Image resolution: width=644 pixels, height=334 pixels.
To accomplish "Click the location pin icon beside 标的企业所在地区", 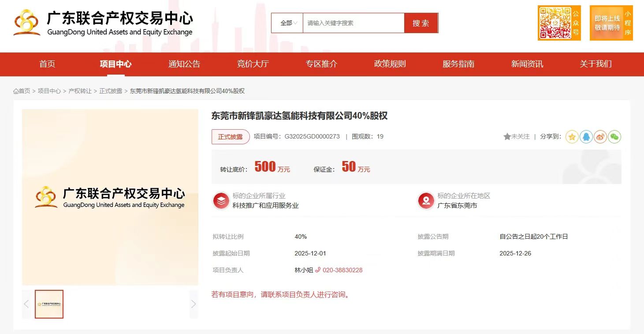I will click(426, 200).
